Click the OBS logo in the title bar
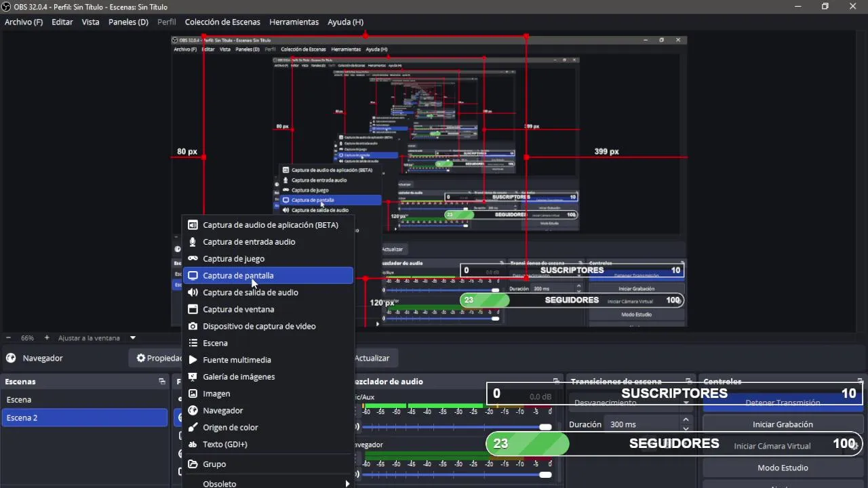The image size is (868, 488). (6, 7)
